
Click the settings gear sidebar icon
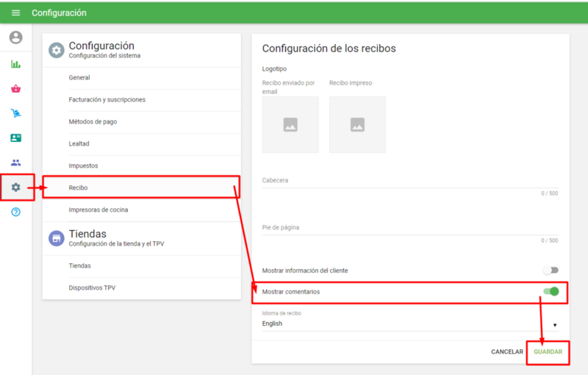16,187
